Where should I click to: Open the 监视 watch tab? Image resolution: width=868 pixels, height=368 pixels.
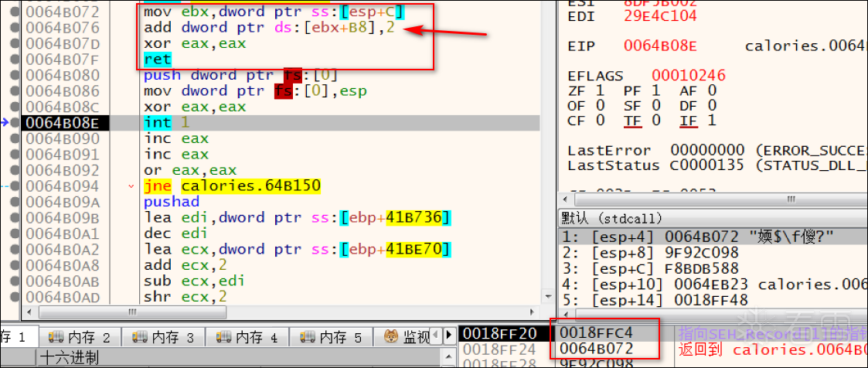[x=407, y=337]
